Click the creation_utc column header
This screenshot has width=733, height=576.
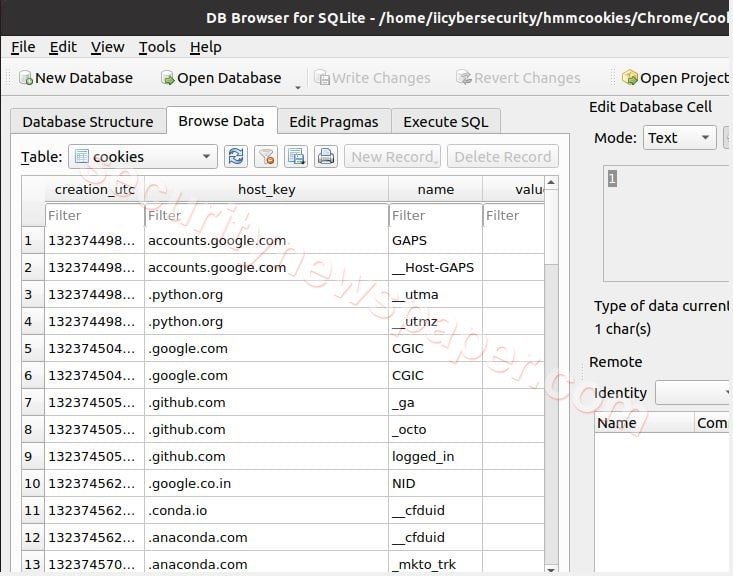[x=94, y=189]
